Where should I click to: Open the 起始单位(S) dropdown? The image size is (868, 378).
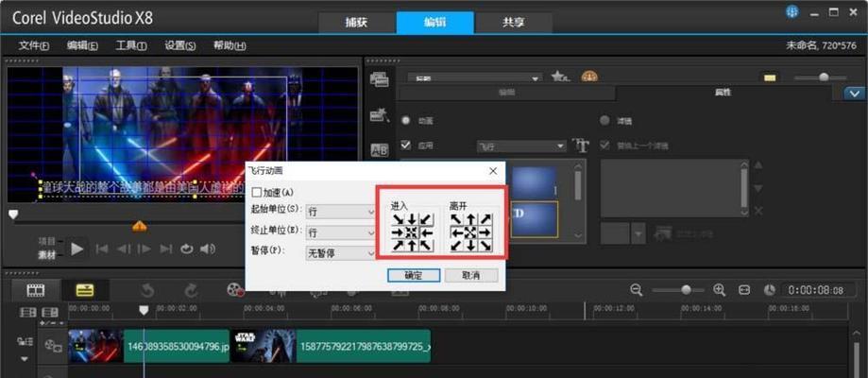tap(341, 211)
